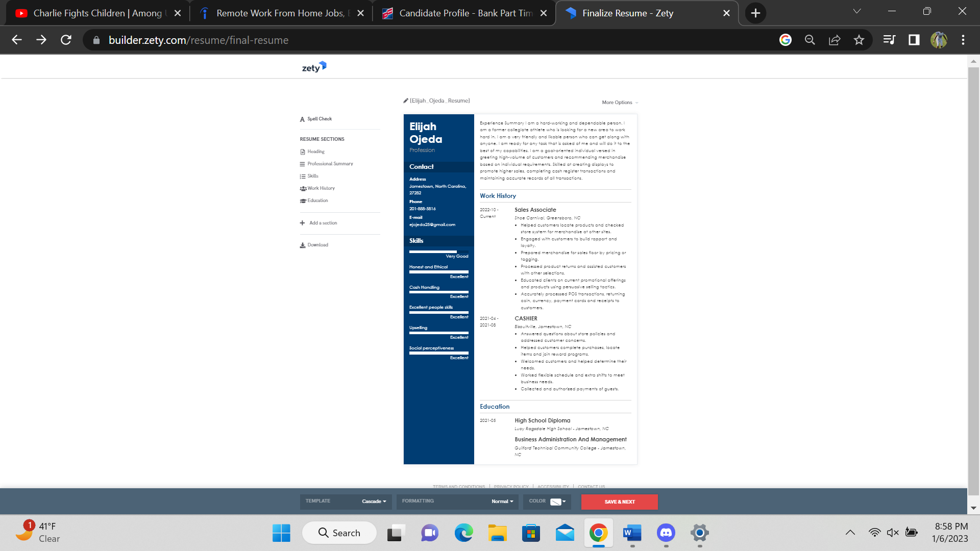Image resolution: width=980 pixels, height=551 pixels.
Task: Click the Terms and Conditions footer link
Action: [x=459, y=486]
